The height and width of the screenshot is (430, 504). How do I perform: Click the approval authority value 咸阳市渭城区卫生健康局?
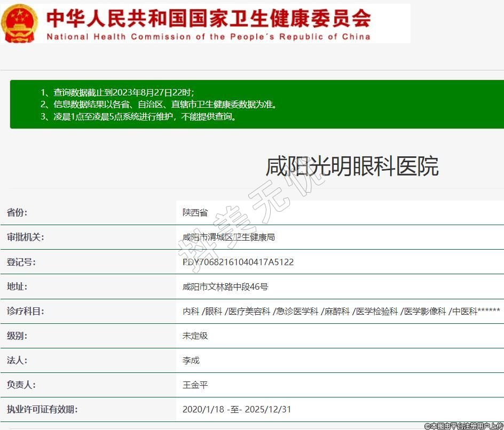tap(229, 237)
